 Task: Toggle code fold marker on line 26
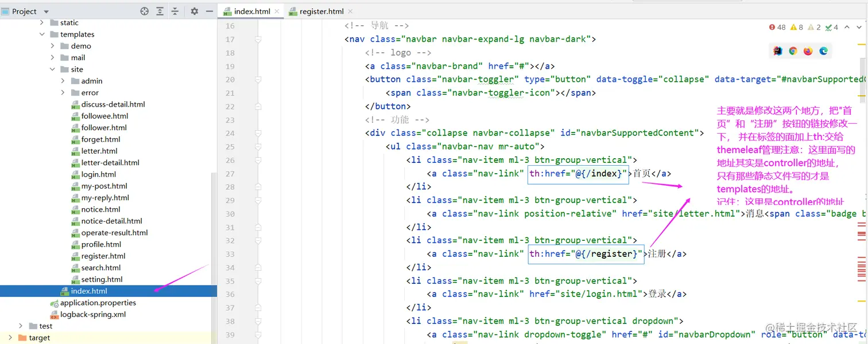pos(258,160)
